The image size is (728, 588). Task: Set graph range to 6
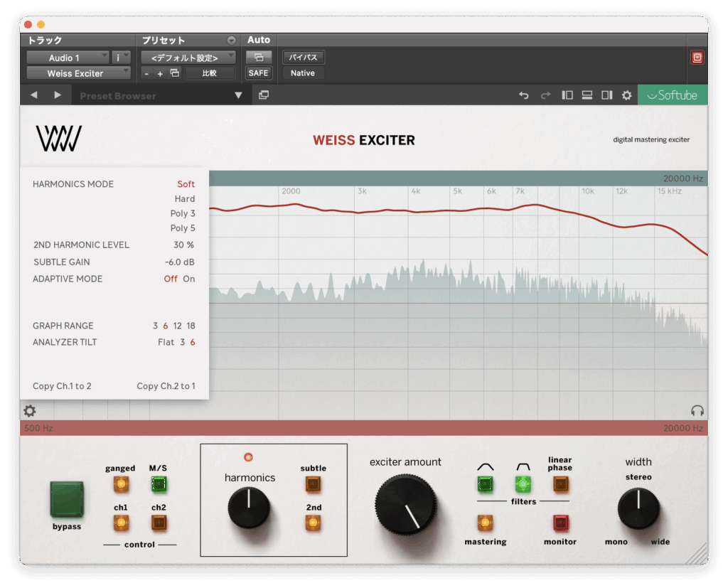(165, 326)
